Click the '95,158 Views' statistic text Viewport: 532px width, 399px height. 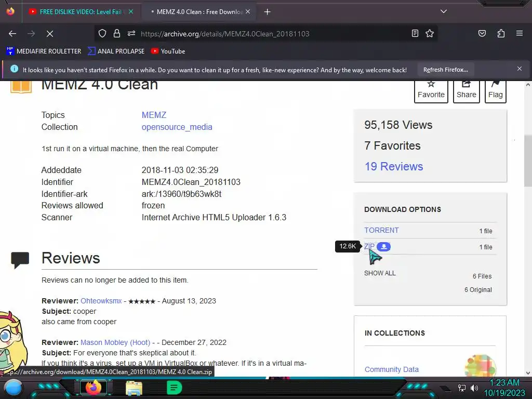click(398, 125)
